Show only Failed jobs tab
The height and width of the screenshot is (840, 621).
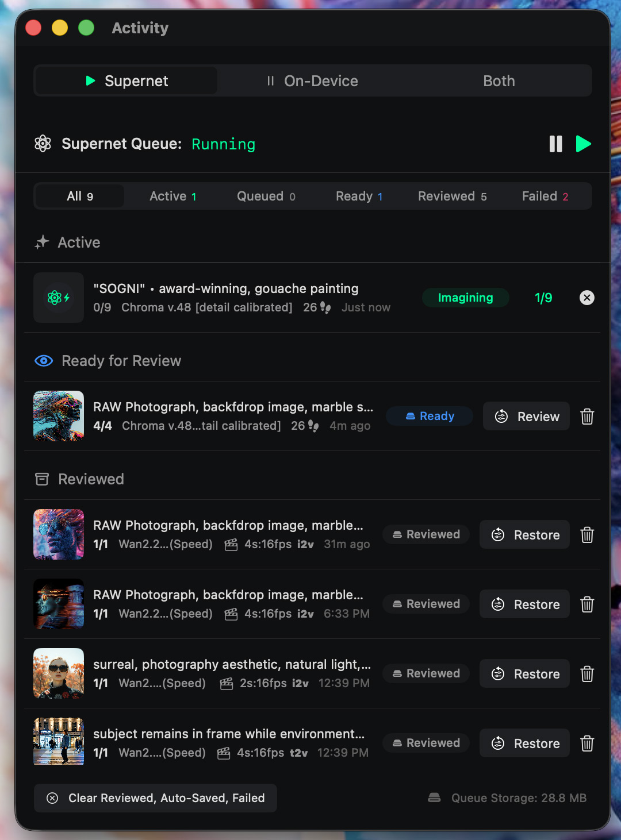click(x=545, y=196)
